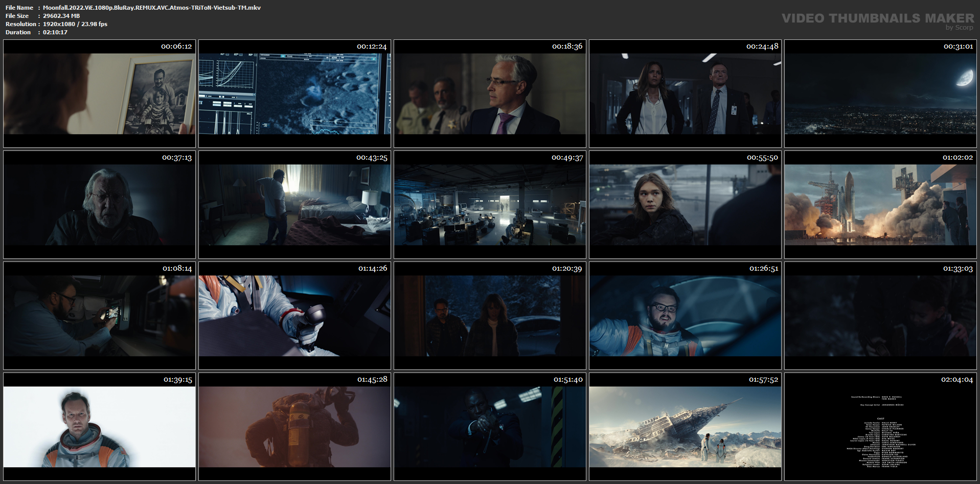Open the shuttle launch frame at 01:02:02

[880, 205]
